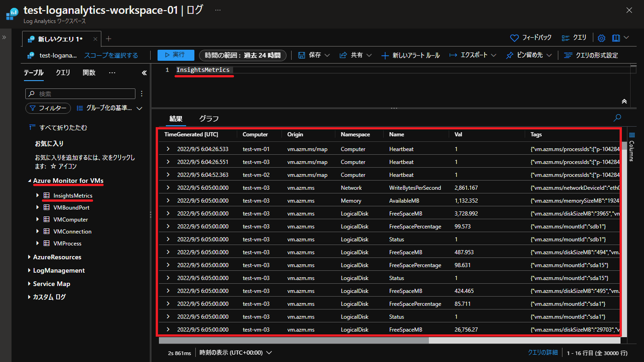Expand the portal side menu chevrons
Image resolution: width=644 pixels, height=362 pixels.
click(x=4, y=37)
